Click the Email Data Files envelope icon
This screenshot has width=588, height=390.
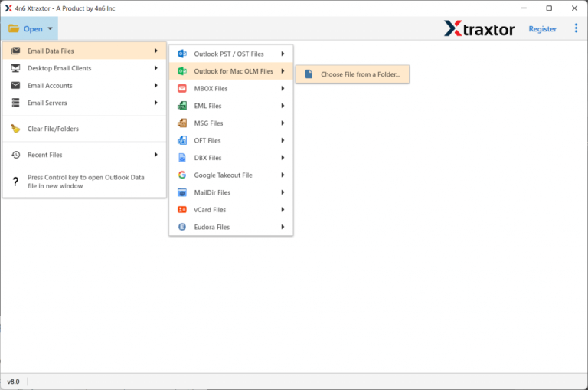15,51
